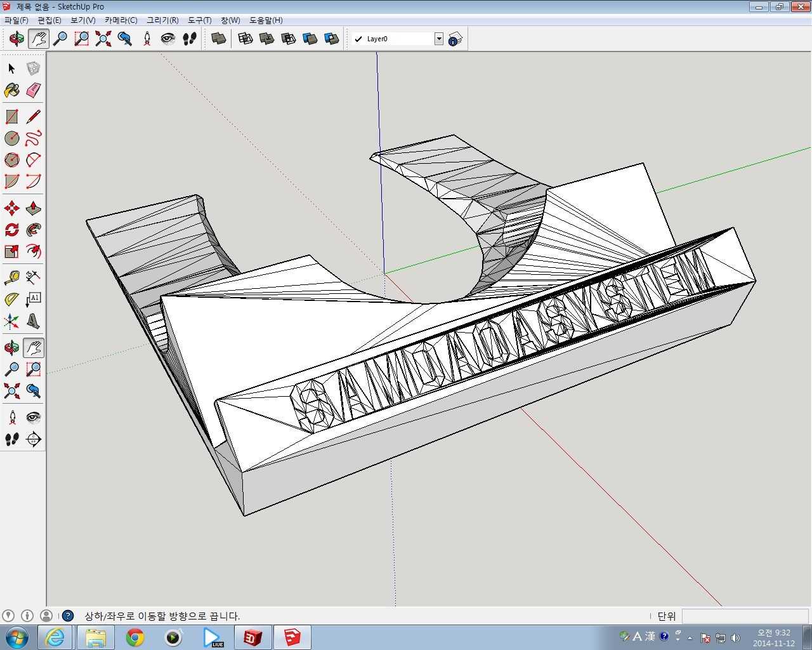The image size is (812, 650).
Task: Pick the Circle drawing tool
Action: [11, 138]
